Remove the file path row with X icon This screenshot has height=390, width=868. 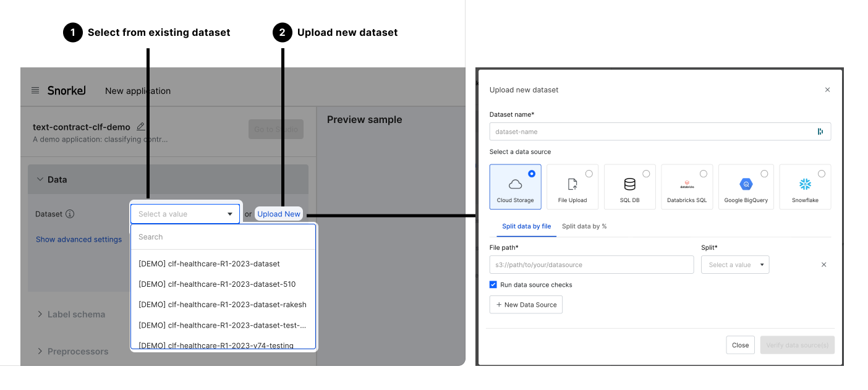click(823, 265)
